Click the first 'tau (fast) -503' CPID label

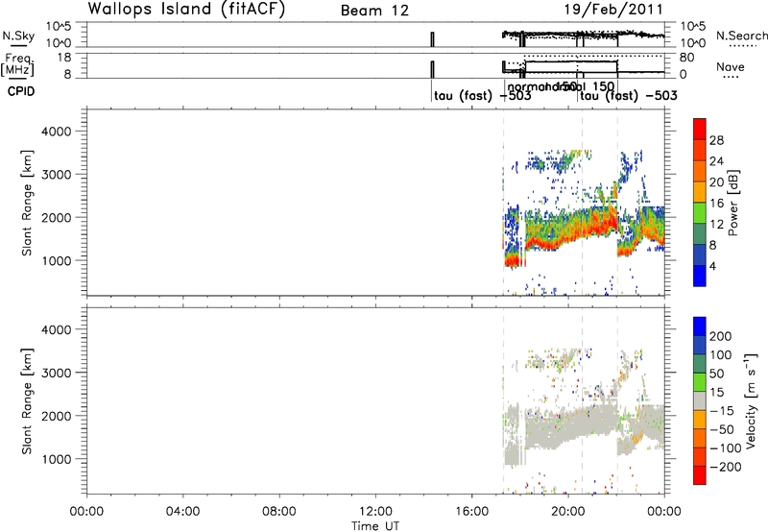[483, 95]
